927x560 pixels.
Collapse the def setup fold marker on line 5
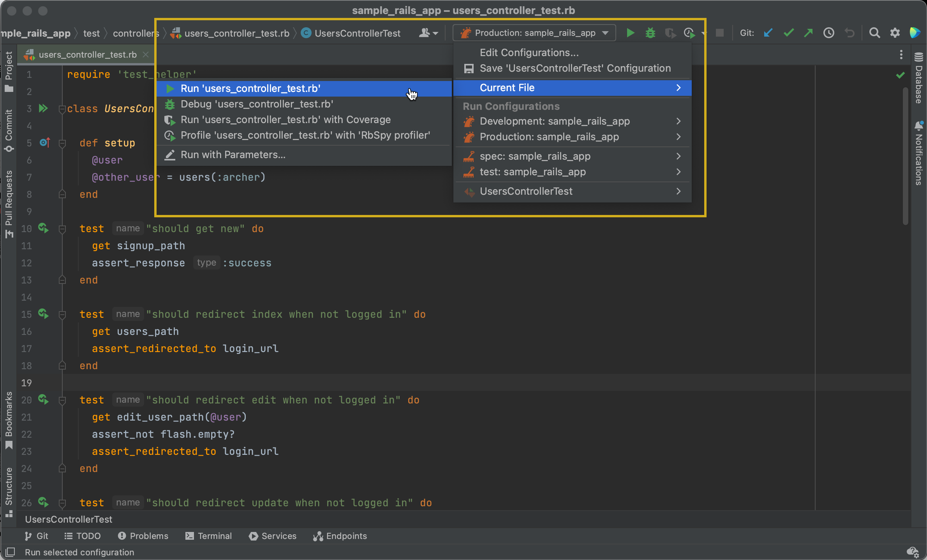(x=62, y=143)
